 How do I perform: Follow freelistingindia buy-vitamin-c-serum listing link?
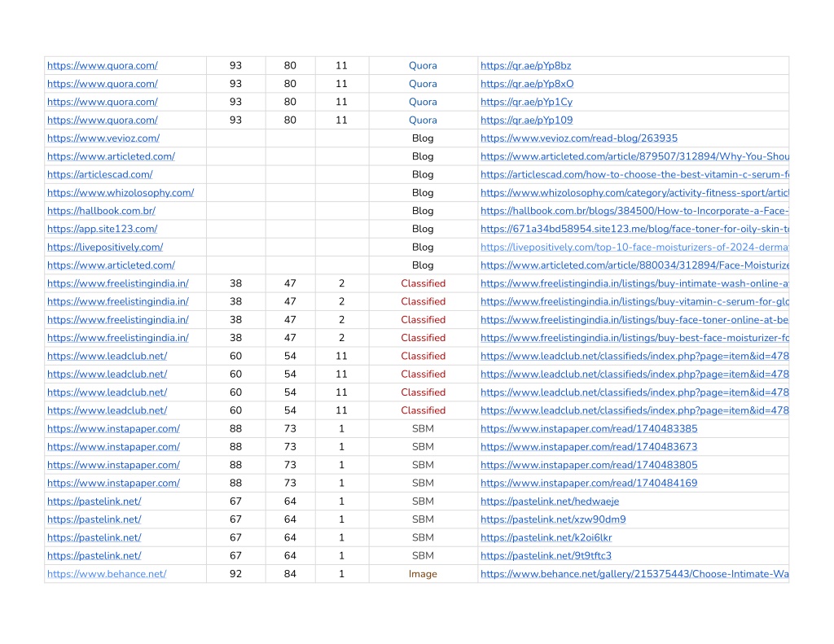(x=634, y=301)
